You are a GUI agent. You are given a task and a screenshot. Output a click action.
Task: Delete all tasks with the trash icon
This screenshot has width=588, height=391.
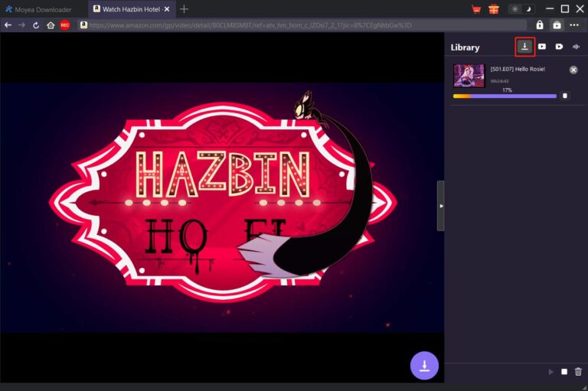click(578, 372)
